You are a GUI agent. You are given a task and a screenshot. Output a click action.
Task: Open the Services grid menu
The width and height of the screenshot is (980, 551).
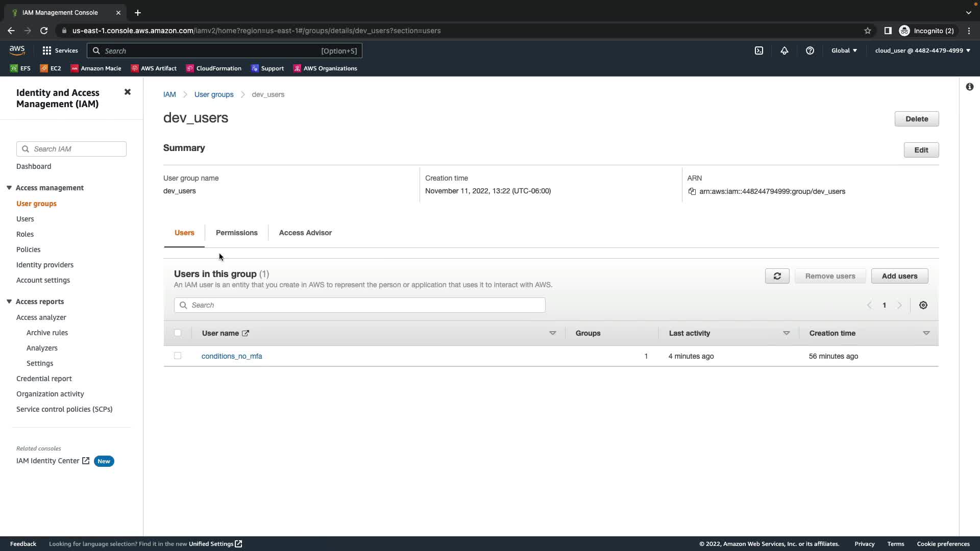coord(47,51)
